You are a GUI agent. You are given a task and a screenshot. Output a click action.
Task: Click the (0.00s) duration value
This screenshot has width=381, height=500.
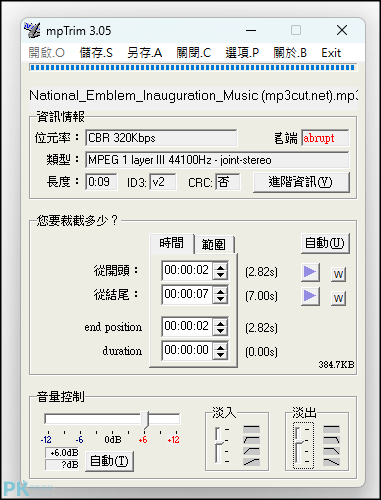tap(261, 352)
